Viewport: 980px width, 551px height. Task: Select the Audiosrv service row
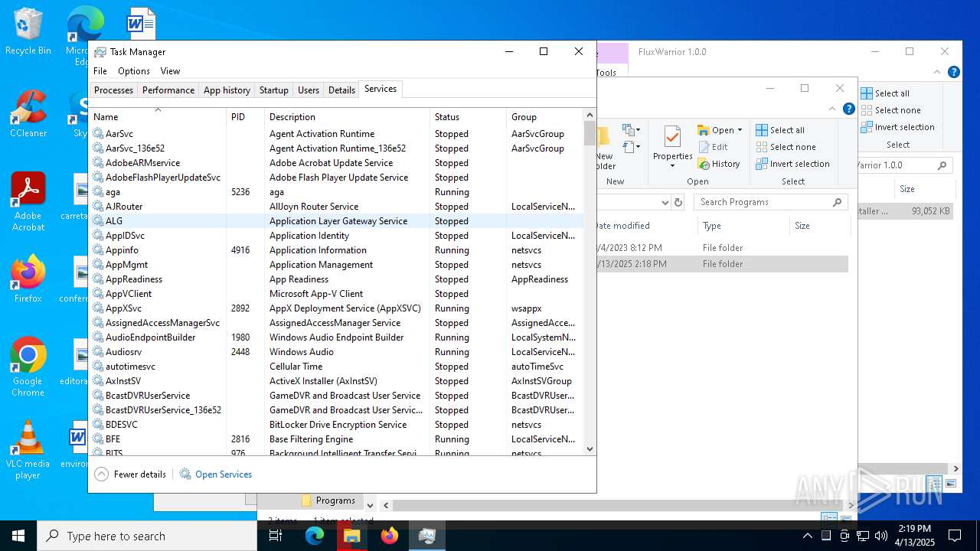point(336,352)
